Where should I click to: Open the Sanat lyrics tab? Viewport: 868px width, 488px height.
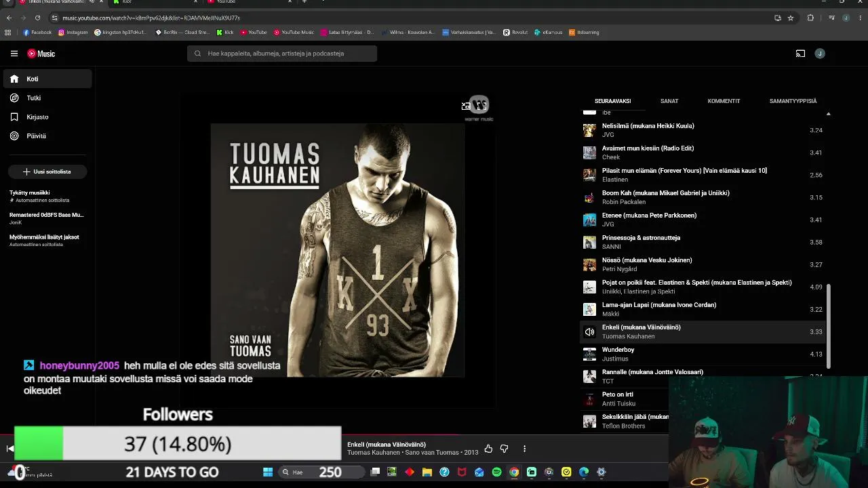pos(669,101)
